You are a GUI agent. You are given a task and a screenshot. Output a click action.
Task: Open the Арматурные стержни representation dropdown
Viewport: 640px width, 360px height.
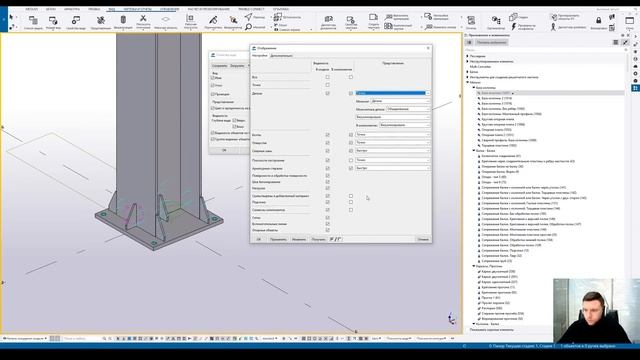coord(393,168)
